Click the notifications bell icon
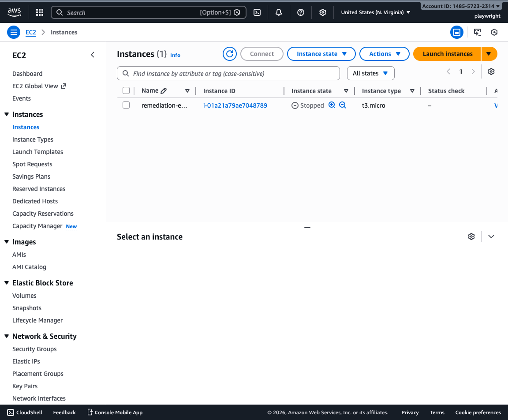Image resolution: width=508 pixels, height=420 pixels. pyautogui.click(x=279, y=12)
